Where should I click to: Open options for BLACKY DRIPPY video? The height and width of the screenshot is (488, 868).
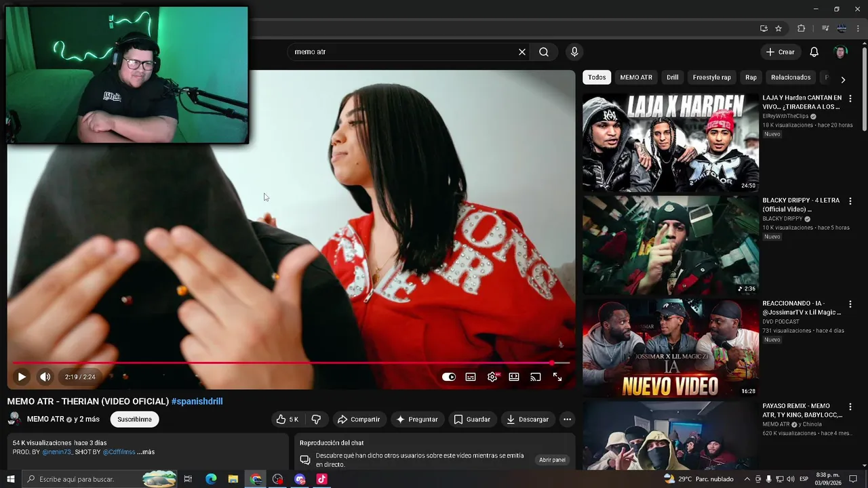tap(850, 201)
